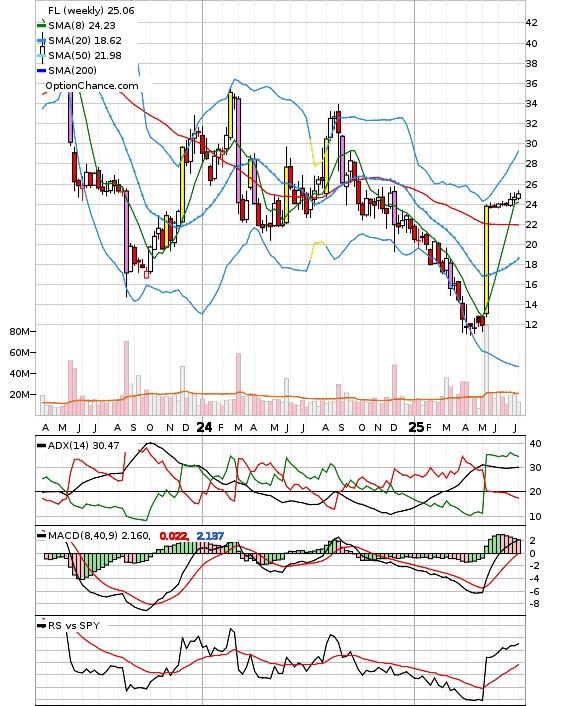Click the SMA(20) 18.62 legend label
The height and width of the screenshot is (706, 566).
85,41
